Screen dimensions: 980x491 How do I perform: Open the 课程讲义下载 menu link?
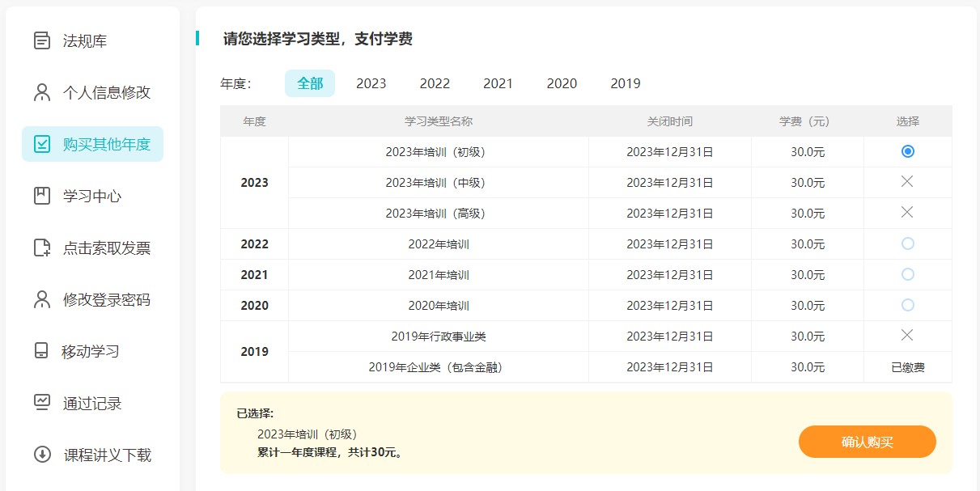click(108, 455)
